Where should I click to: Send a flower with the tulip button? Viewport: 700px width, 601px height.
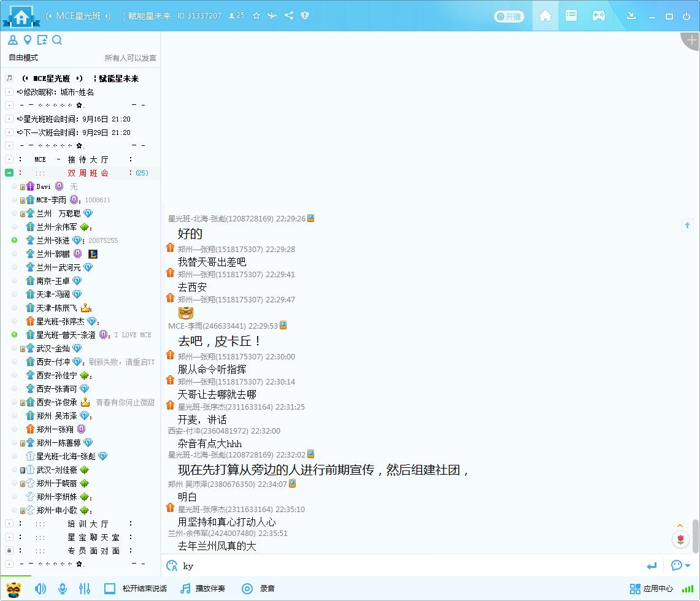click(x=680, y=539)
